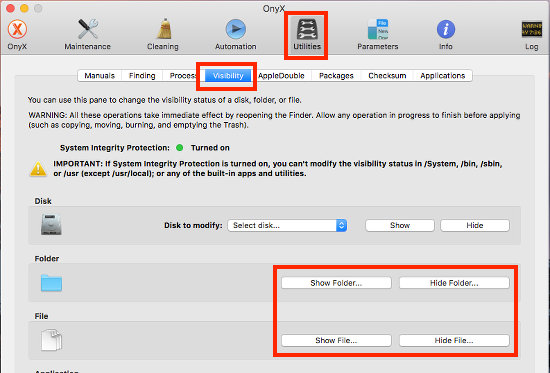
Task: Click the Show disk button
Action: [400, 225]
